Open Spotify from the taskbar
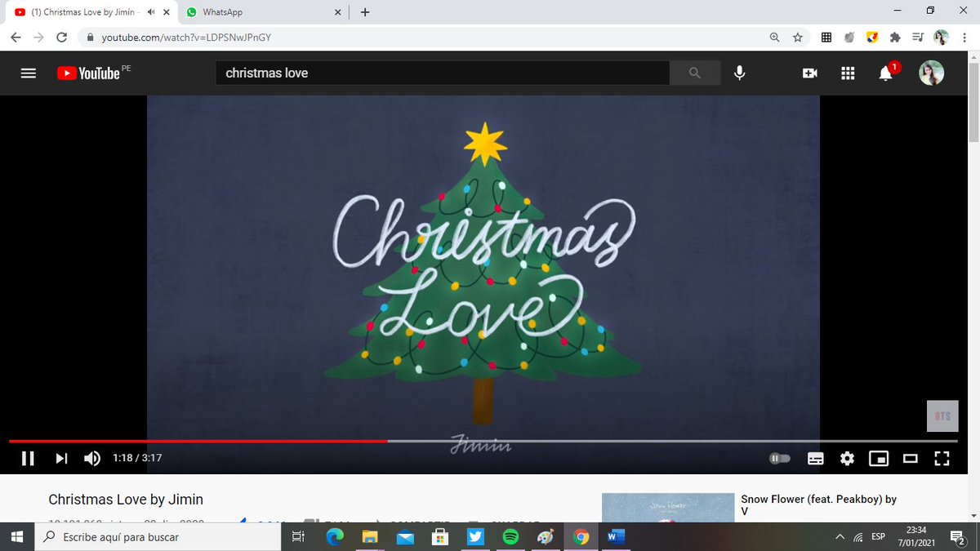Viewport: 980px width, 551px height. (510, 536)
